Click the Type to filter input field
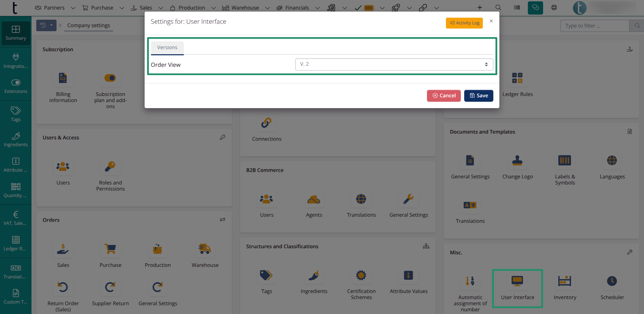This screenshot has height=314, width=644. (x=595, y=26)
